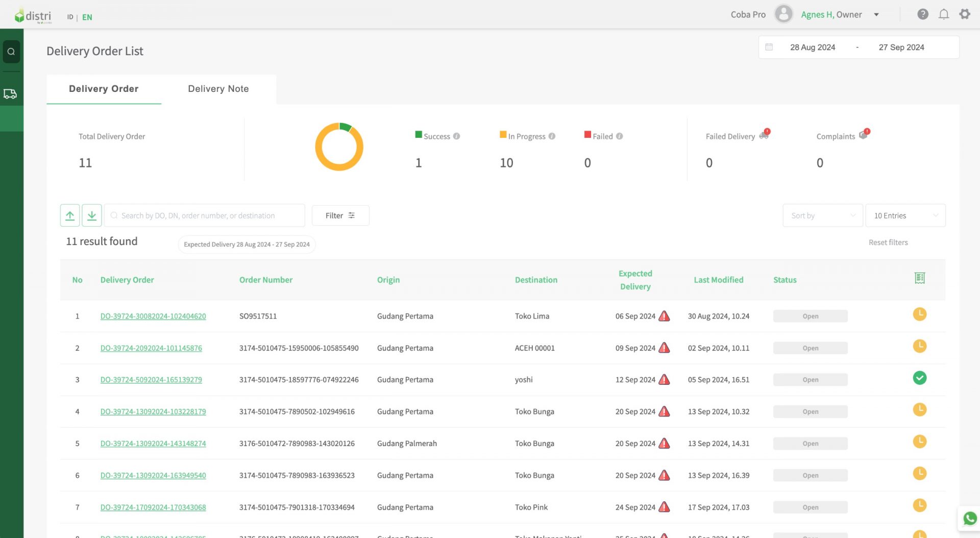This screenshot has height=538, width=980.
Task: Click the column settings icon in table header
Action: [919, 278]
